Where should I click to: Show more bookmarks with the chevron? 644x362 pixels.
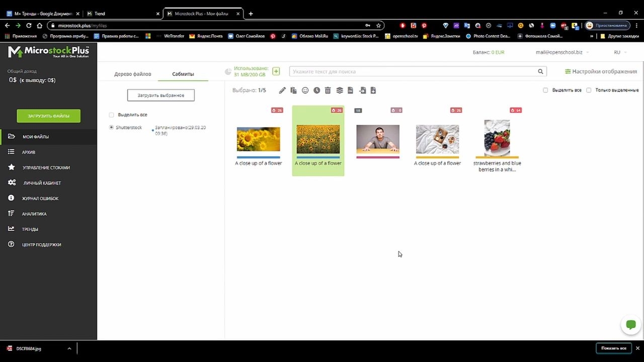592,36
